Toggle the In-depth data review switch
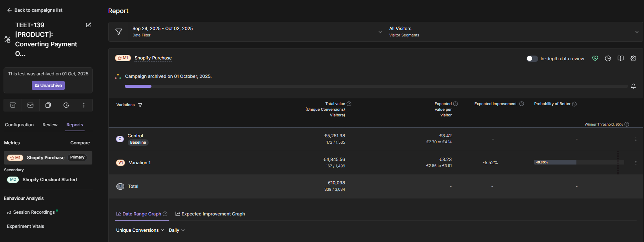 click(x=532, y=58)
